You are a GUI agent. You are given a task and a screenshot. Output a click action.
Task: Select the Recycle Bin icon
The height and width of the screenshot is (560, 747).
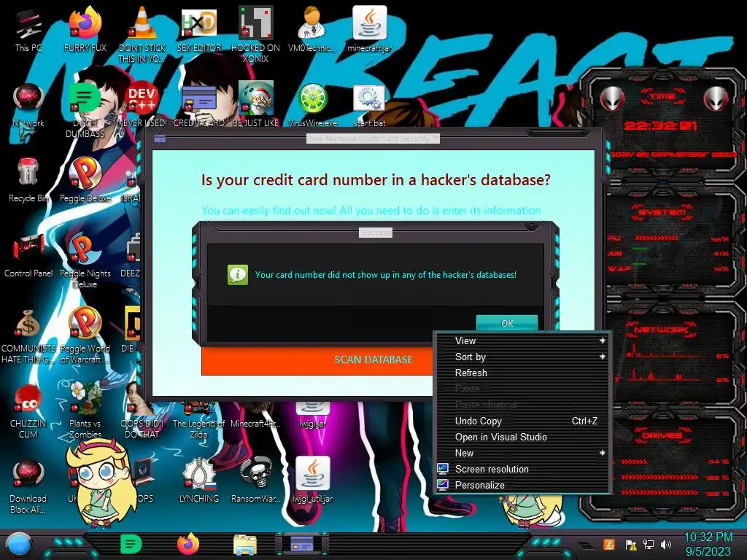[28, 172]
